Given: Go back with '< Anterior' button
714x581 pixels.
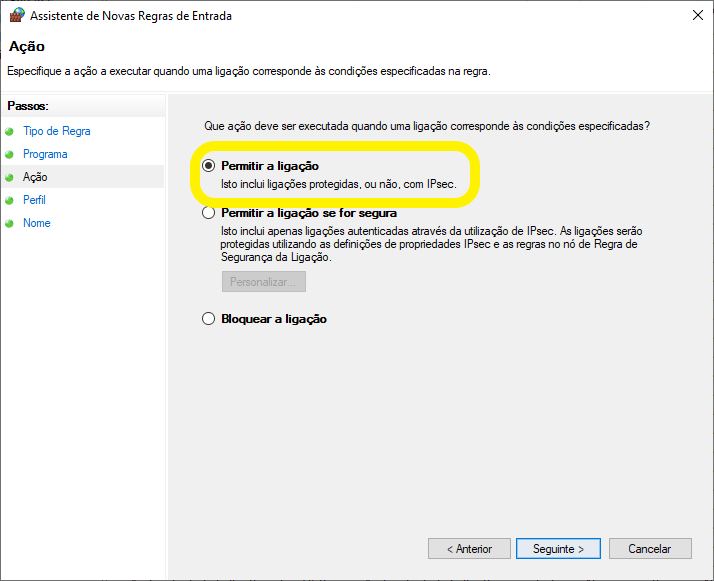Looking at the screenshot, I should tap(469, 549).
